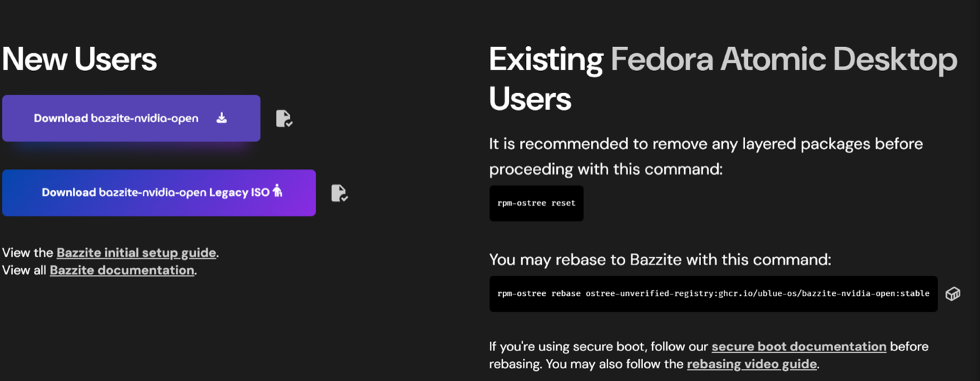Click the download arrow icon in first button

tap(221, 118)
